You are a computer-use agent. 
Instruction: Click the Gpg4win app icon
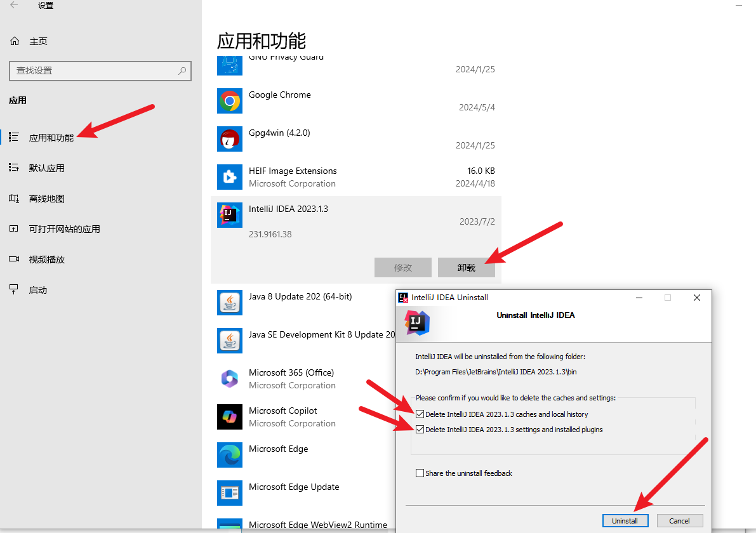[230, 139]
